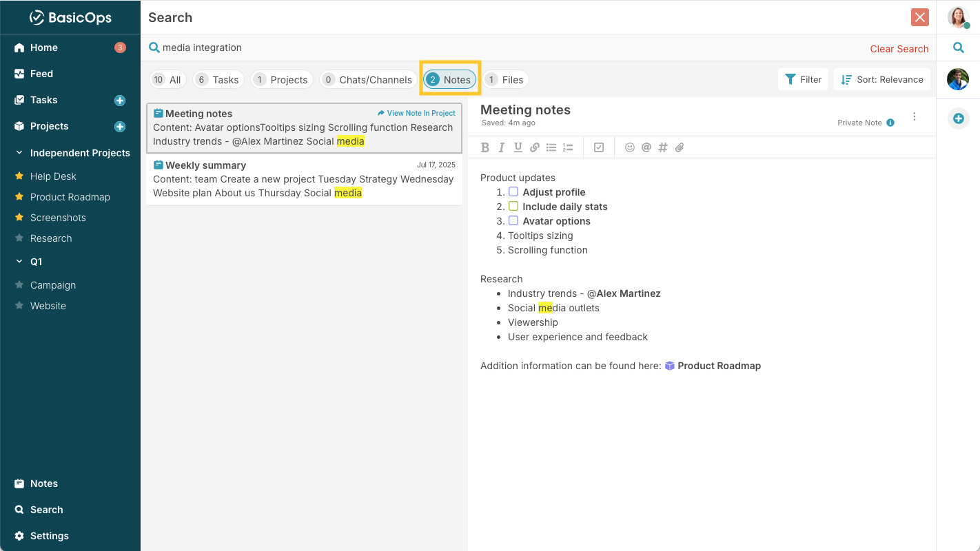980x551 pixels.
Task: Insert a bulleted list in the note
Action: click(x=551, y=147)
